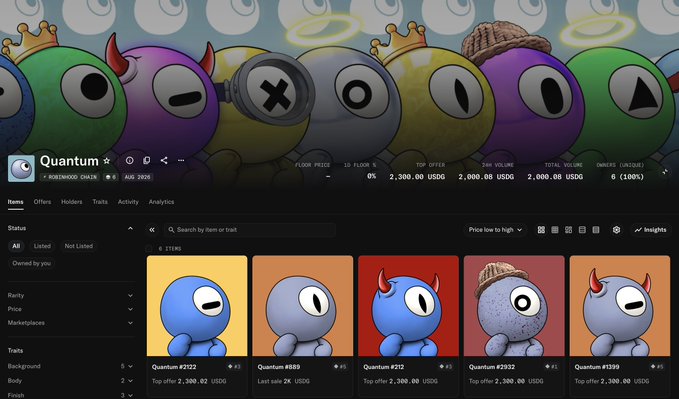679x399 pixels.
Task: Click rarity rank badge on Quantum #2932
Action: pyautogui.click(x=551, y=367)
